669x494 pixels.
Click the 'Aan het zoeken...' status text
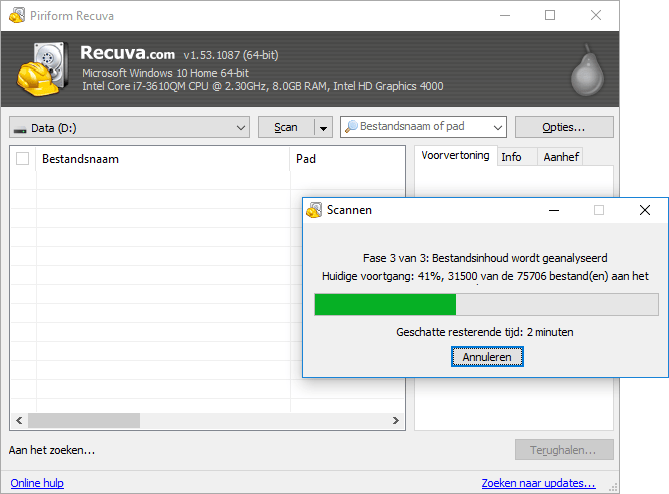[x=52, y=450]
